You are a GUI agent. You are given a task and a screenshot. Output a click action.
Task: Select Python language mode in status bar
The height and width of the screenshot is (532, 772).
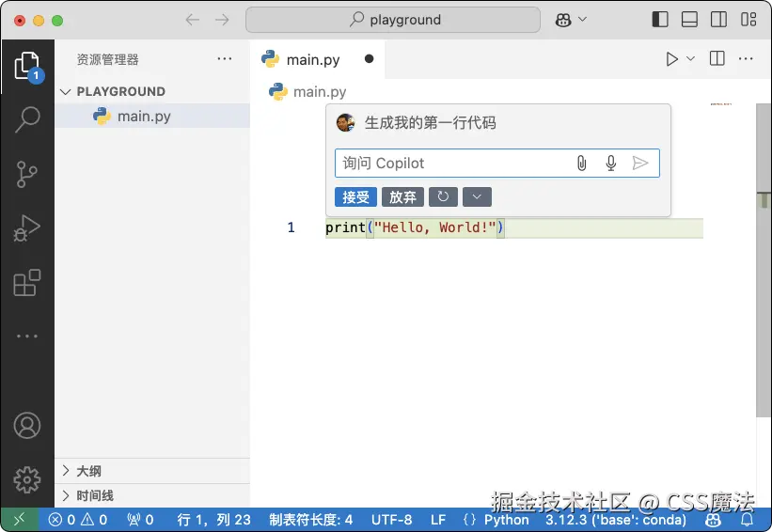pyautogui.click(x=506, y=520)
